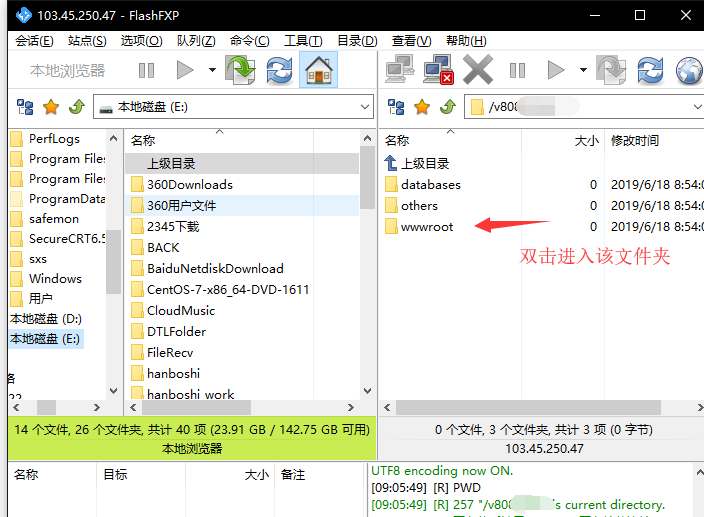
Task: Select PerfLogs in the folder tree
Action: pos(54,139)
